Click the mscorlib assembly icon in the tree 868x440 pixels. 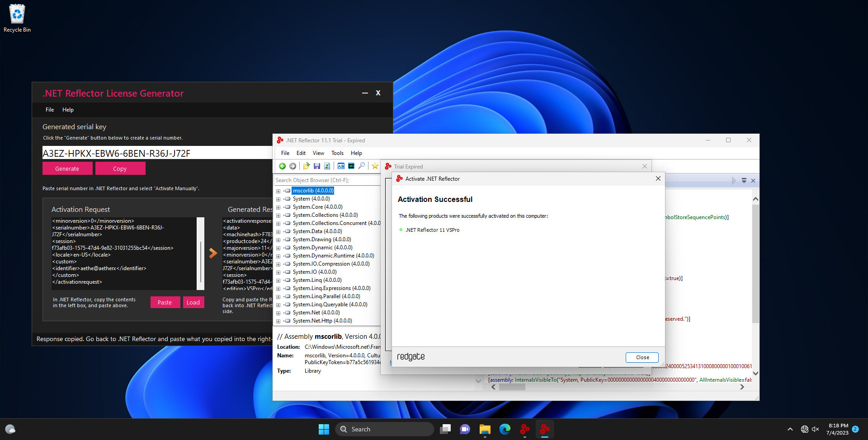[288, 191]
